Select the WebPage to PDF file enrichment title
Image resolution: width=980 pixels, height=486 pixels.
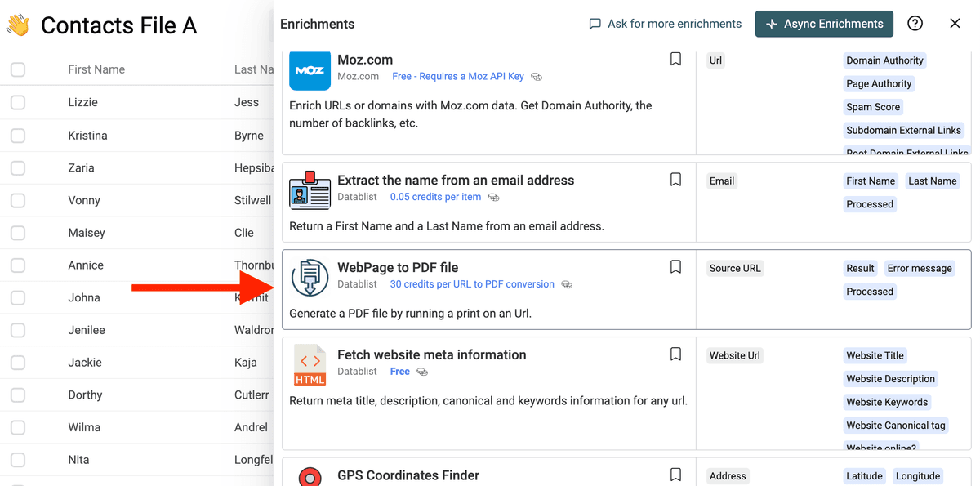pos(398,268)
